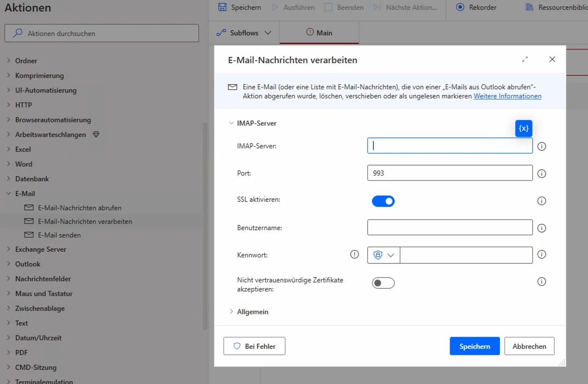Show info icon for Port field

pyautogui.click(x=542, y=174)
